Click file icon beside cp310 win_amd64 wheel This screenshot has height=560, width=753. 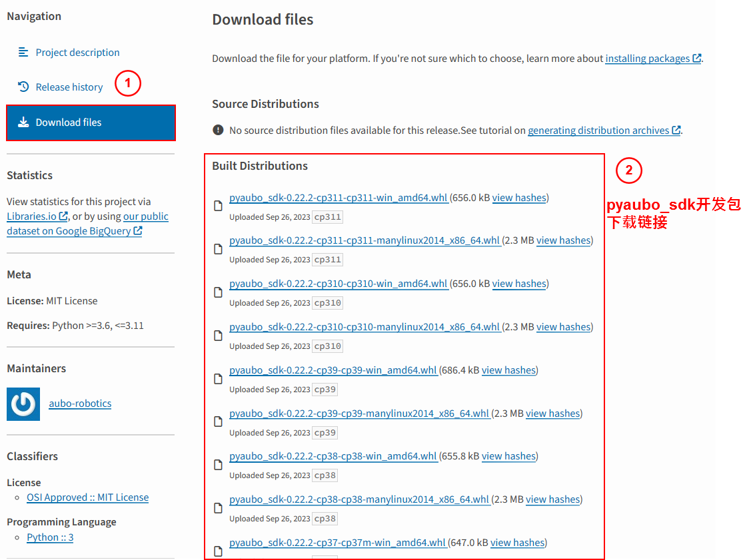coord(218,292)
